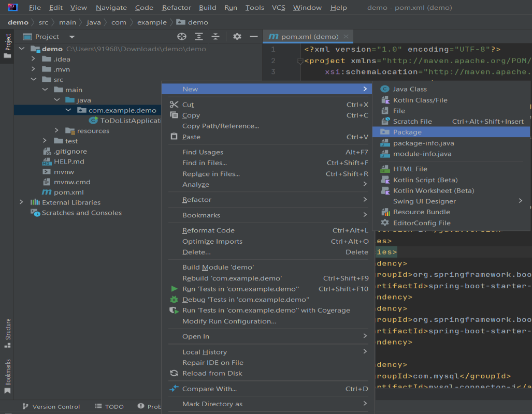Choose Kotlin Class/File from New submenu
Image resolution: width=532 pixels, height=414 pixels.
pos(451,100)
